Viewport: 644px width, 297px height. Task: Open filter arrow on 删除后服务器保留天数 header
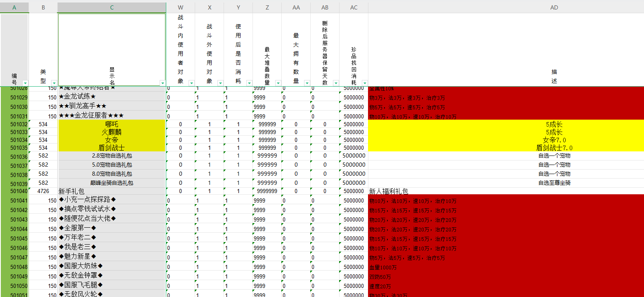pyautogui.click(x=335, y=83)
